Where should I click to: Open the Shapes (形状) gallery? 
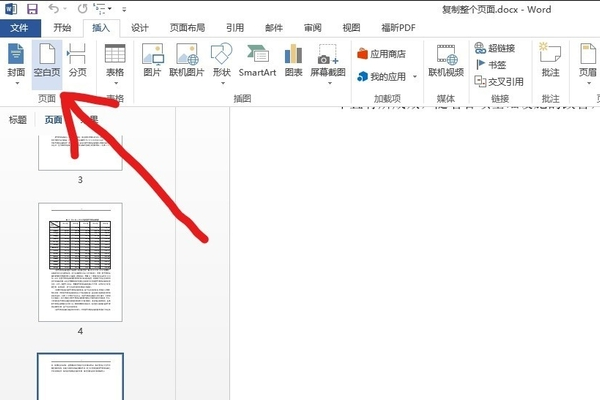[221, 62]
